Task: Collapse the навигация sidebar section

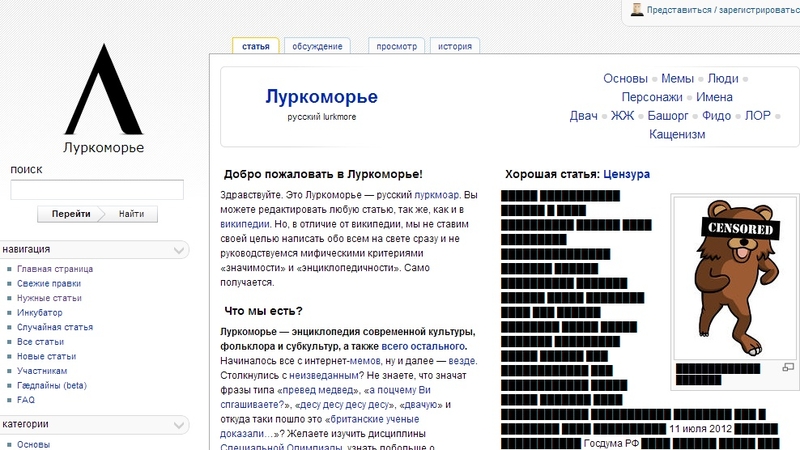Action: click(179, 250)
